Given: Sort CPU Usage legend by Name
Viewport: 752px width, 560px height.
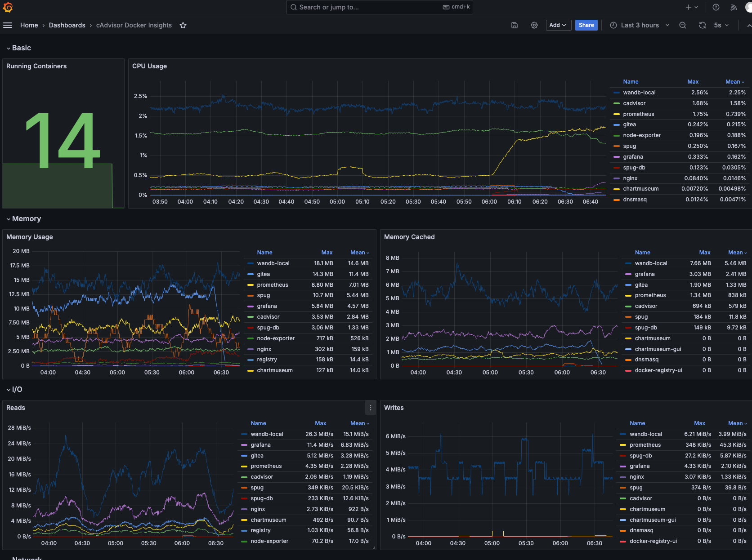Looking at the screenshot, I should (631, 82).
